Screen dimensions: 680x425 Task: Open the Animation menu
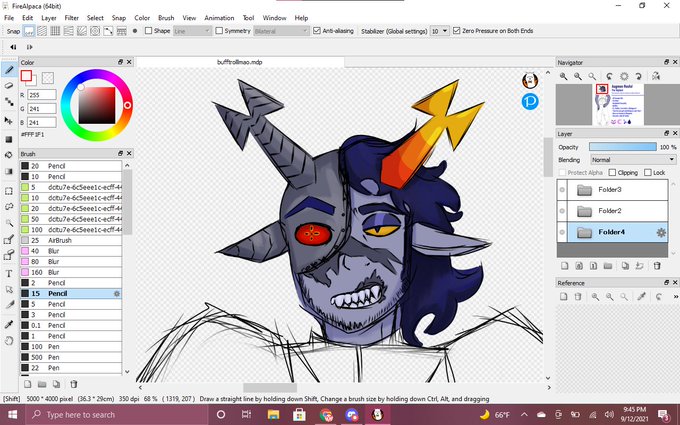pos(219,18)
